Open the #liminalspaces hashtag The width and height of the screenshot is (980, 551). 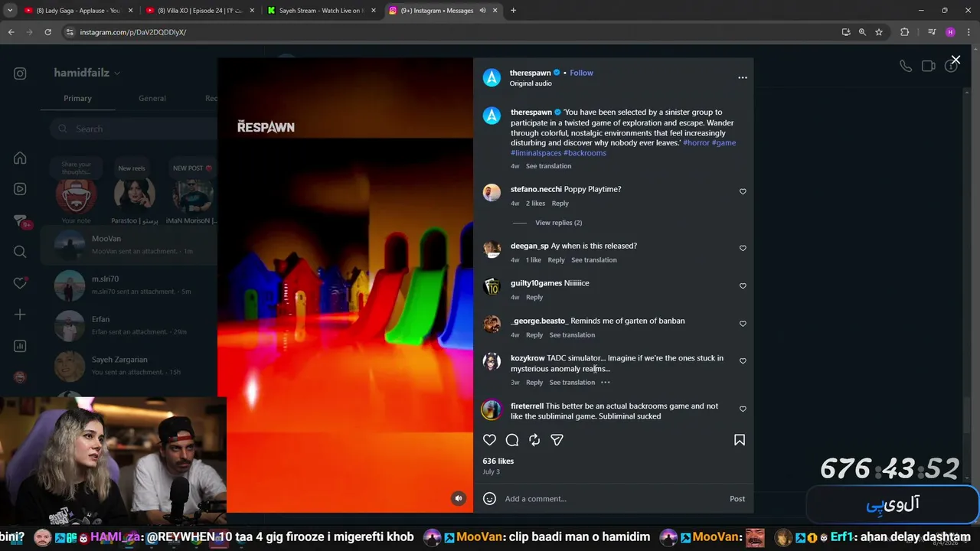coord(536,153)
